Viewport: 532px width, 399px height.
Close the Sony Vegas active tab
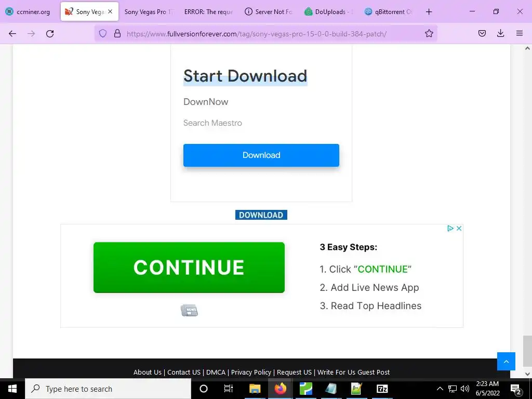[110, 11]
